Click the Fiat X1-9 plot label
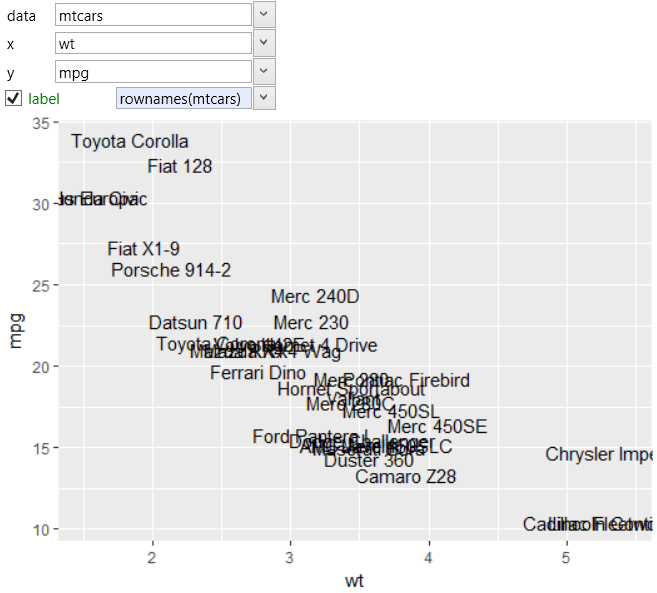 [x=144, y=249]
